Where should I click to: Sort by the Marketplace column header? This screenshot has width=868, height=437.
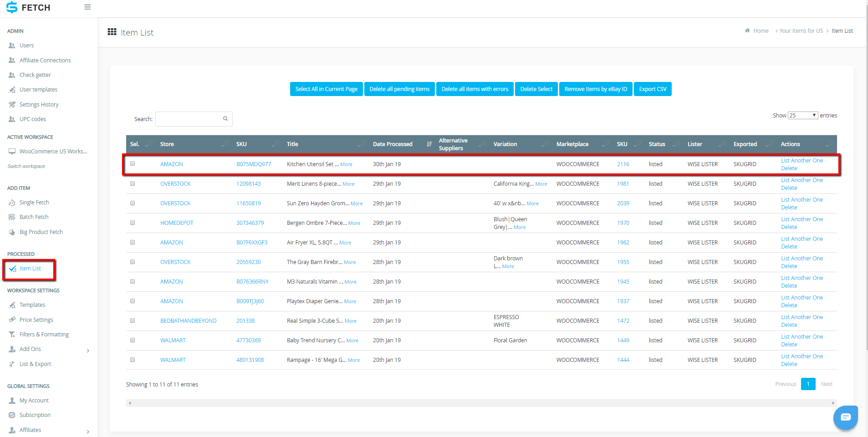point(582,144)
